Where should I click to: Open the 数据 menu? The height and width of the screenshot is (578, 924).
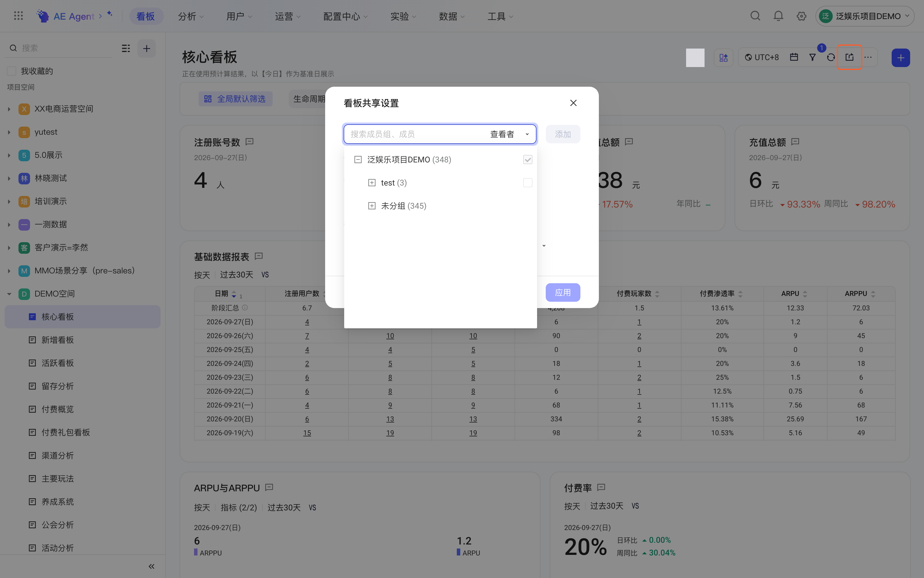click(452, 16)
